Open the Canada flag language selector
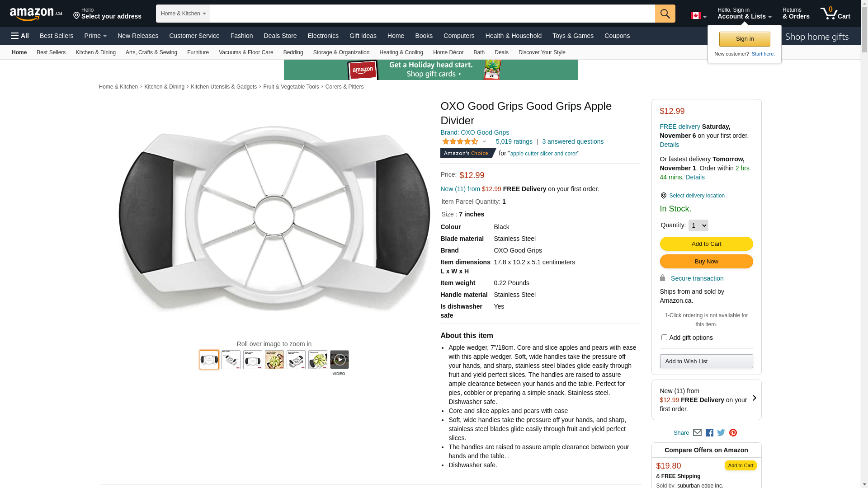The image size is (868, 488). (x=698, y=15)
